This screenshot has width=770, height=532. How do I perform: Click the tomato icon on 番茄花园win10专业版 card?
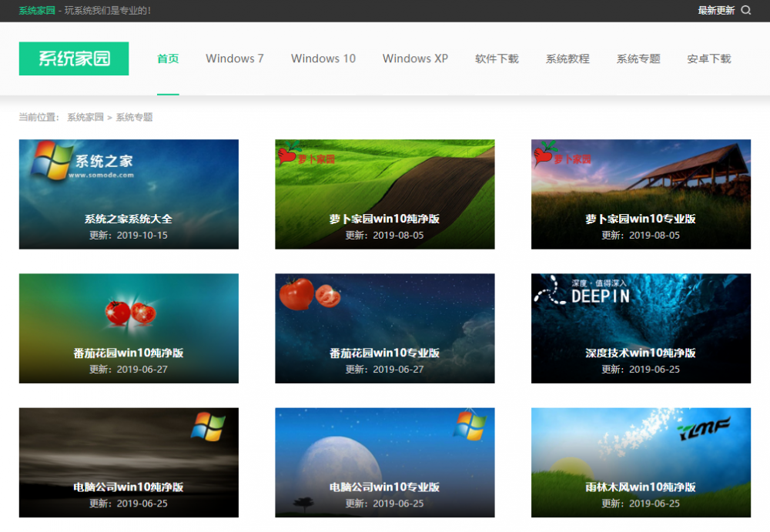tap(310, 294)
